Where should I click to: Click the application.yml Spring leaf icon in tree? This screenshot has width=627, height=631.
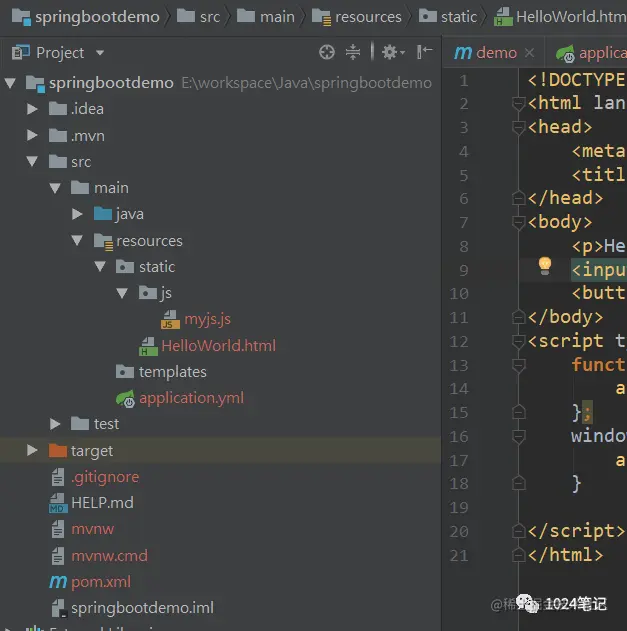pos(126,398)
